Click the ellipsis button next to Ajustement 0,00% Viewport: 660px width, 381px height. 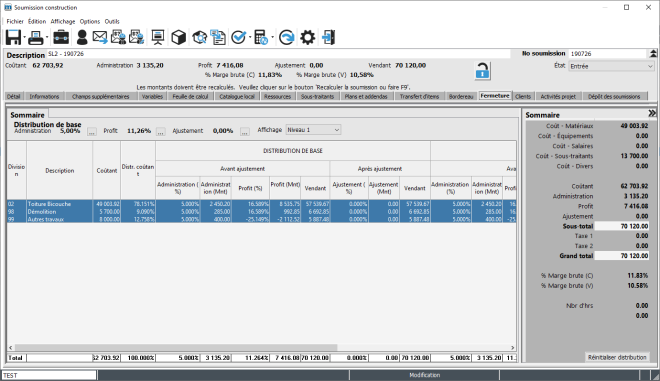coord(245,132)
